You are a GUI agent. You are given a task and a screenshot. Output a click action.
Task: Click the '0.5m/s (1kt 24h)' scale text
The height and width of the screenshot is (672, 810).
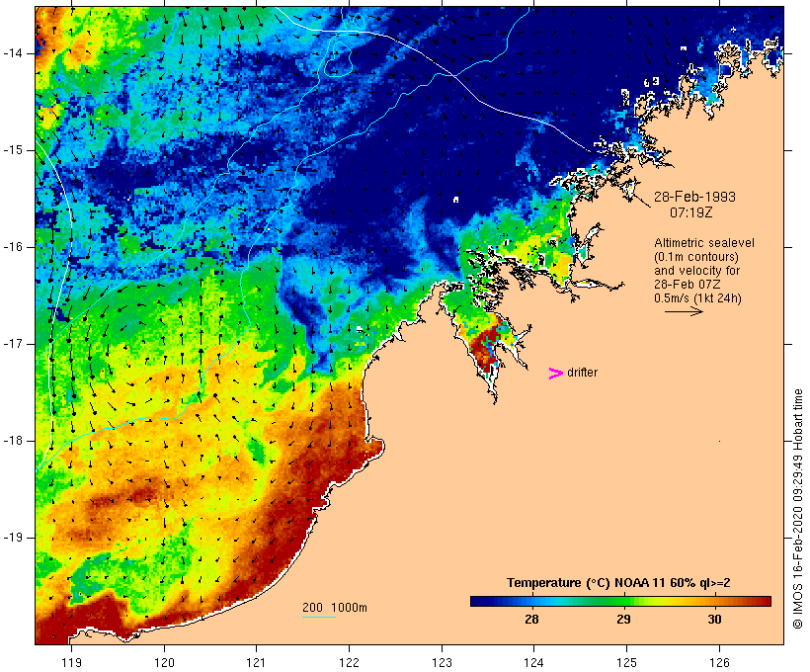click(697, 298)
